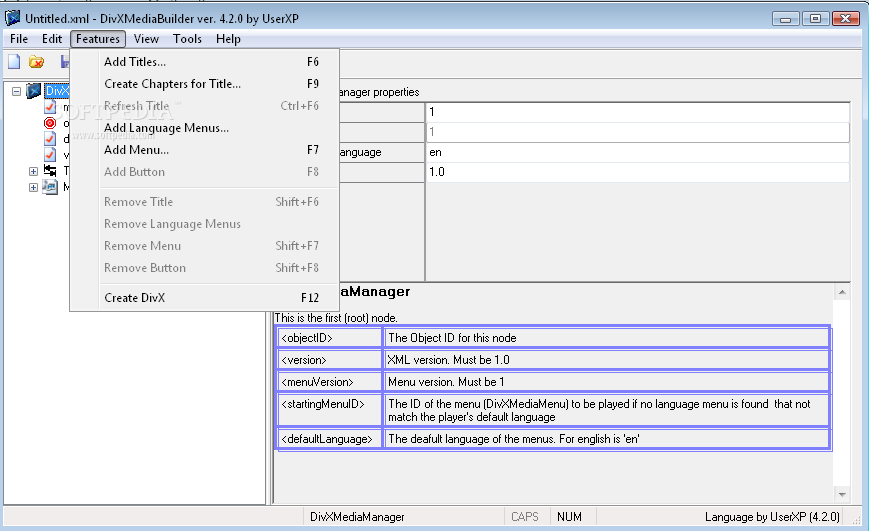Click the checkmark page icon beside 'v' node
The width and height of the screenshot is (869, 531).
pyautogui.click(x=50, y=155)
